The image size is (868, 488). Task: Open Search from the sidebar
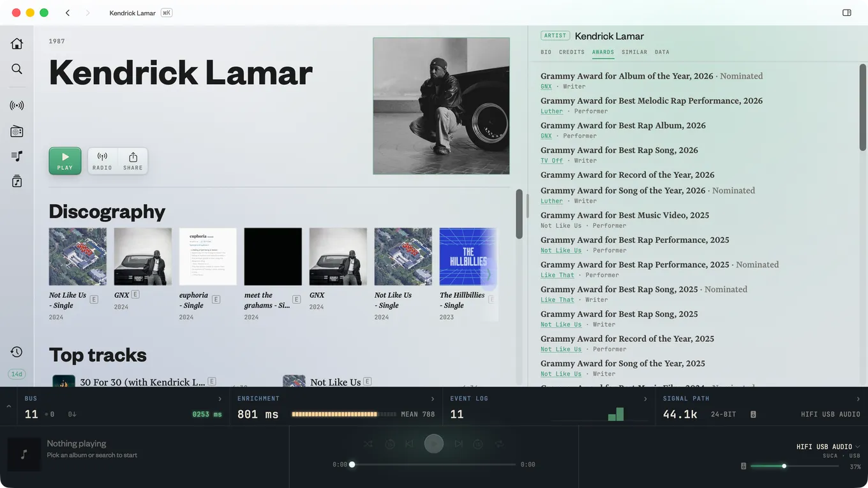17,69
